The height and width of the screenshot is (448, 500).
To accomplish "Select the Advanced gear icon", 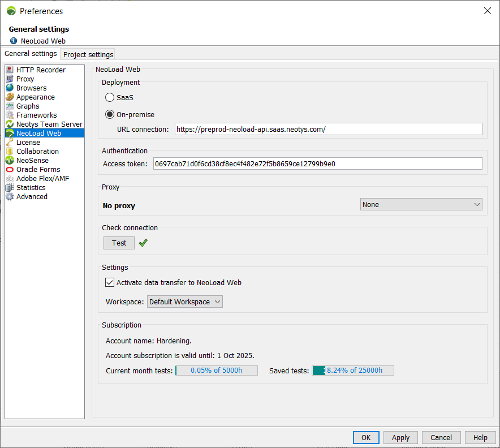I will (x=10, y=197).
